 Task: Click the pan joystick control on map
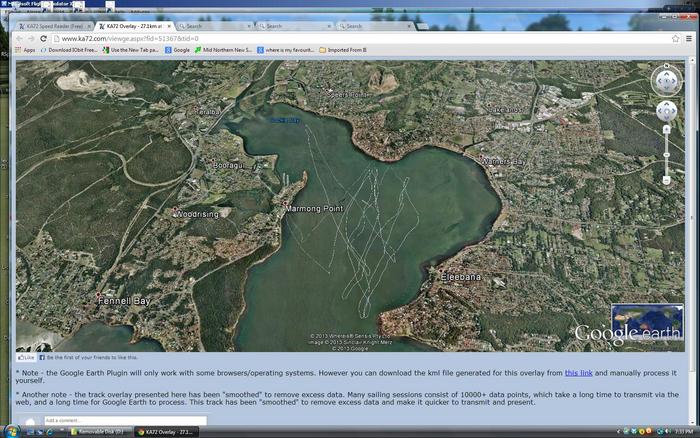(x=666, y=111)
